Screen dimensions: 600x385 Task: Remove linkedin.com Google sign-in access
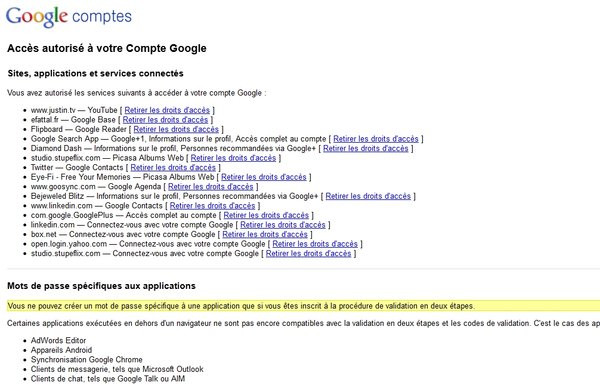point(283,225)
